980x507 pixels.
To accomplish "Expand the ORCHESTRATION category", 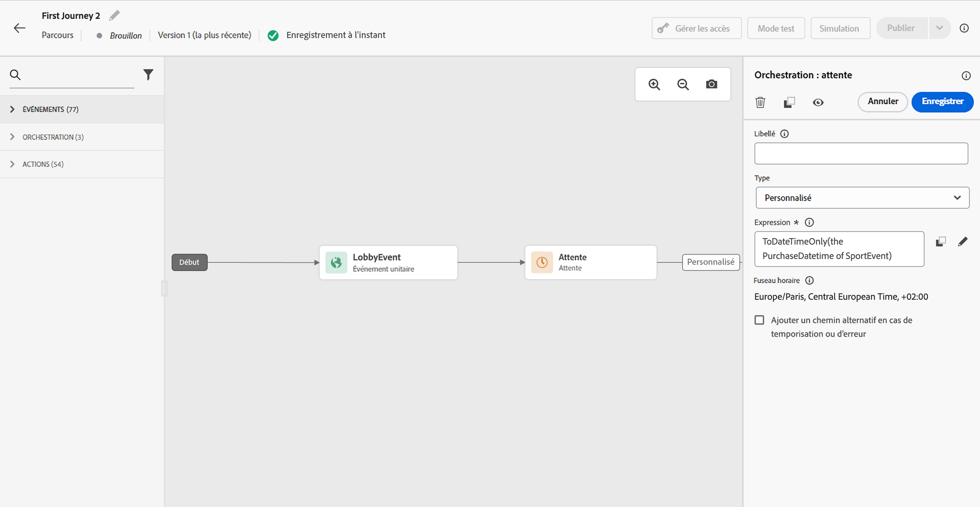I will click(12, 137).
